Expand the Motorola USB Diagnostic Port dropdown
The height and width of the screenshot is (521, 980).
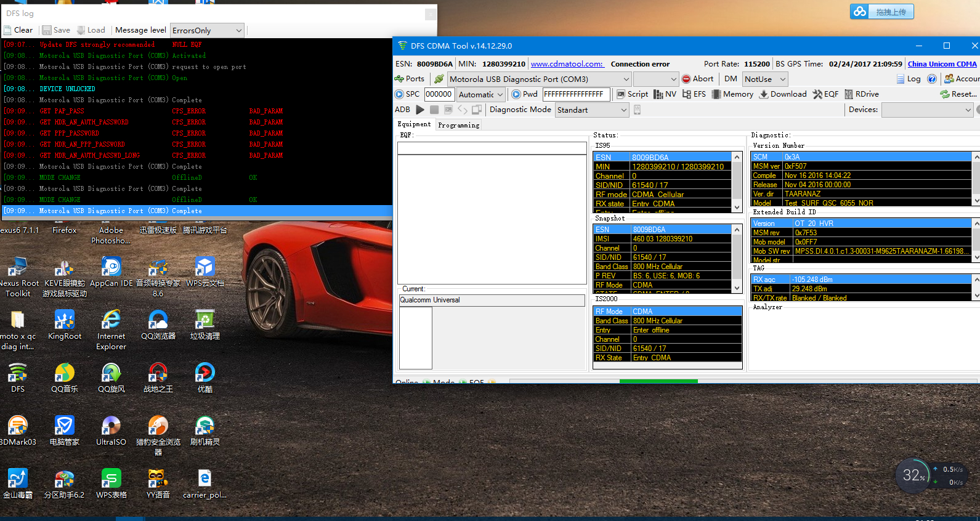626,79
